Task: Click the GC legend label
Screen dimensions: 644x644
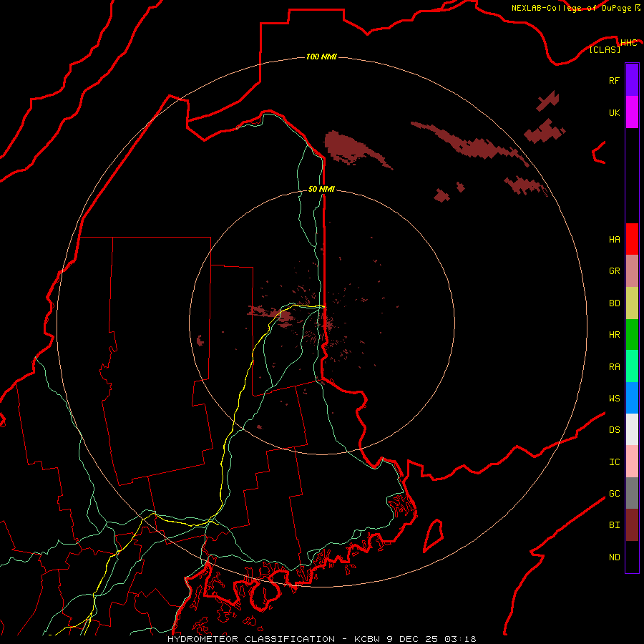Action: pos(614,493)
